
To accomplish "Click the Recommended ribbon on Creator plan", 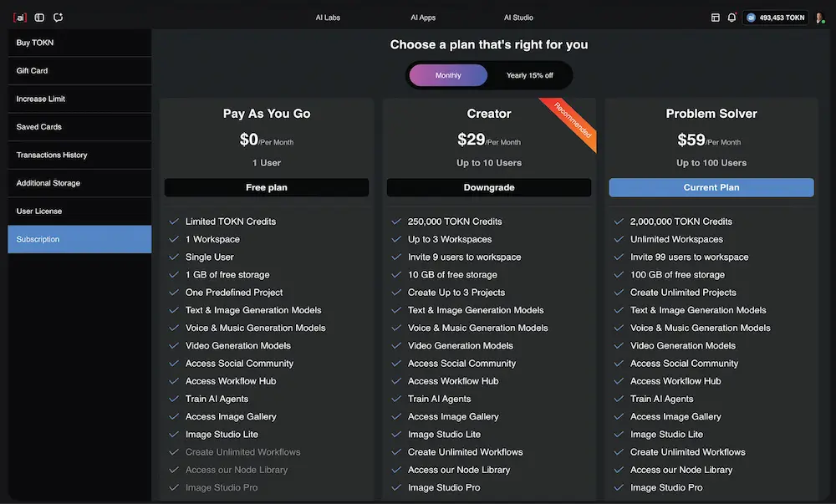I will click(x=569, y=125).
